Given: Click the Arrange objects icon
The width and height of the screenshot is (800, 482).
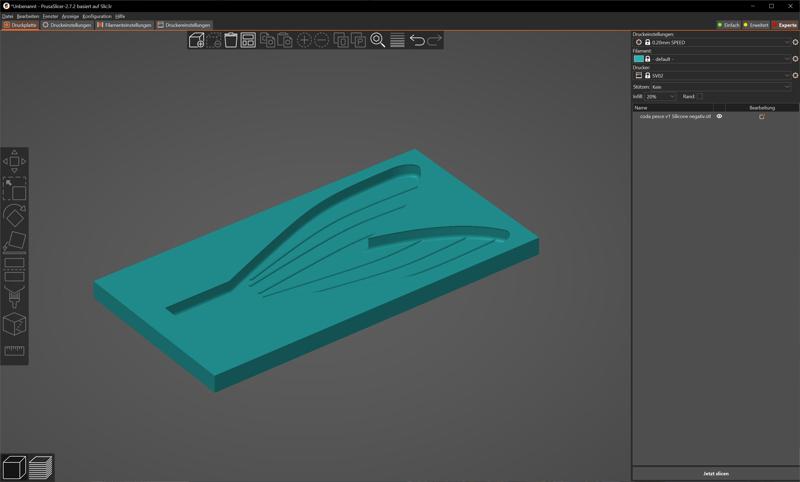Looking at the screenshot, I should click(x=248, y=40).
